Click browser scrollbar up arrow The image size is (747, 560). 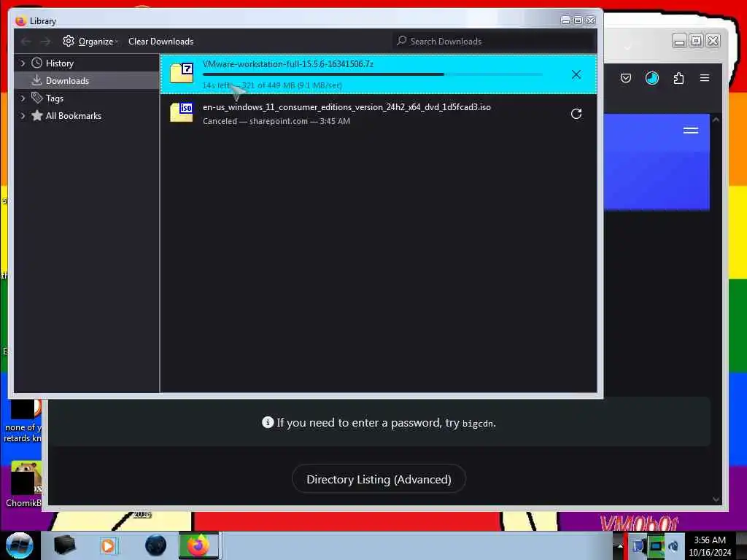point(716,120)
